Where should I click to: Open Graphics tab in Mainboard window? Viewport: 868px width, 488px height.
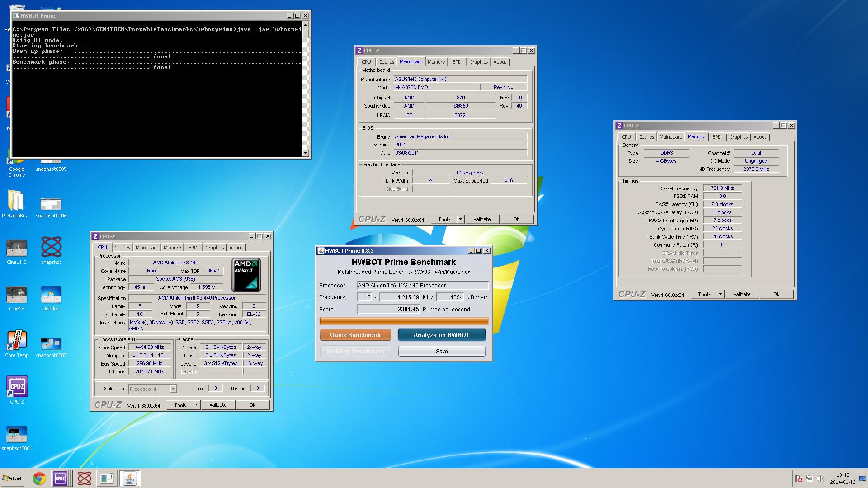coord(478,62)
